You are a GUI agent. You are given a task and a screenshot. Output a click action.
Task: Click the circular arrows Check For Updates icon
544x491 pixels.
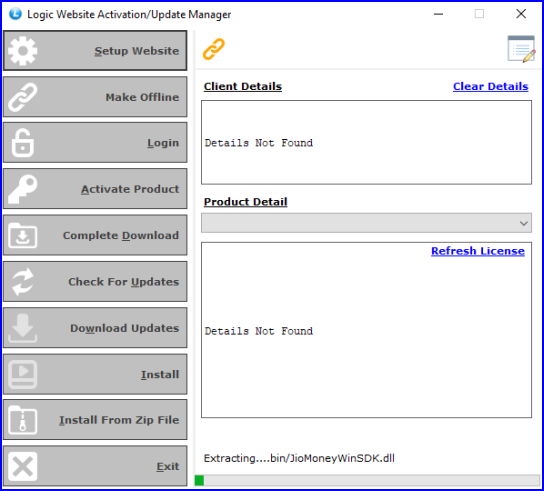[23, 282]
